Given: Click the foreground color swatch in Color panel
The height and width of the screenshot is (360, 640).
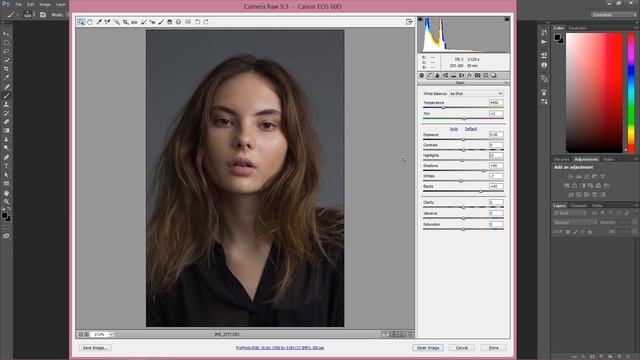Looking at the screenshot, I should (x=557, y=38).
